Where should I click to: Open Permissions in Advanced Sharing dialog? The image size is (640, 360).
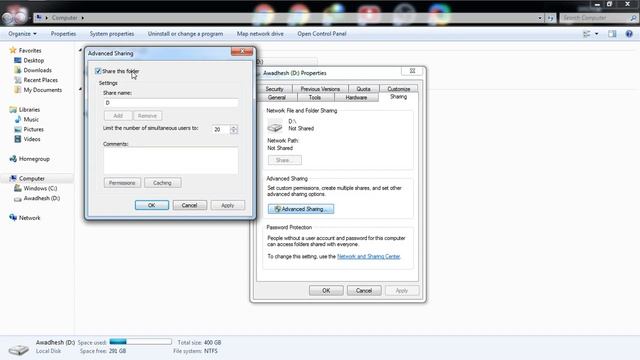[x=122, y=183]
